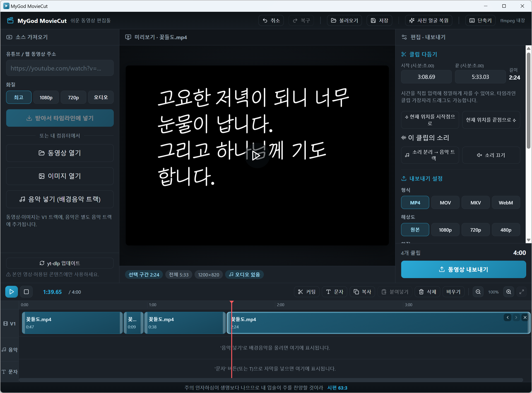Viewport: 532px width, 393px height.
Task: Select 1080p download quality
Action: (x=46, y=97)
